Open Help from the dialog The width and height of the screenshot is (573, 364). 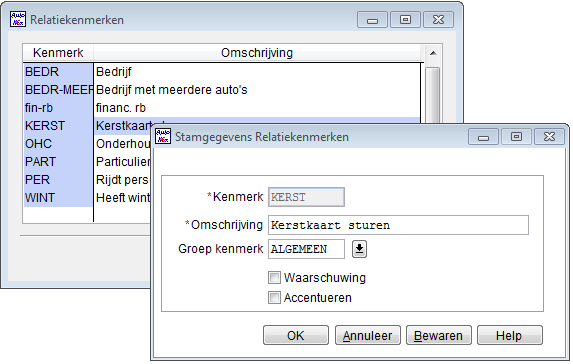point(510,335)
